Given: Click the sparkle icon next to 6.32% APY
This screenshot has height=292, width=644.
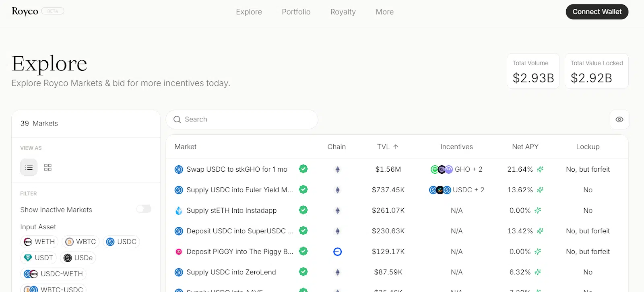Looking at the screenshot, I should (538, 272).
